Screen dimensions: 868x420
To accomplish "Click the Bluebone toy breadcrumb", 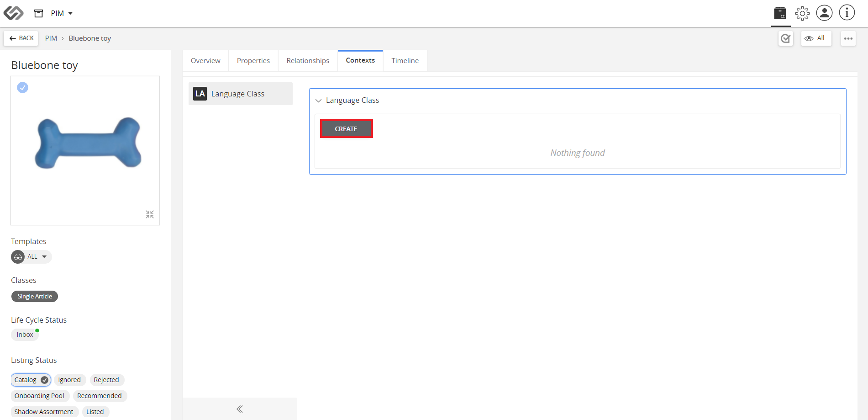I will (90, 38).
